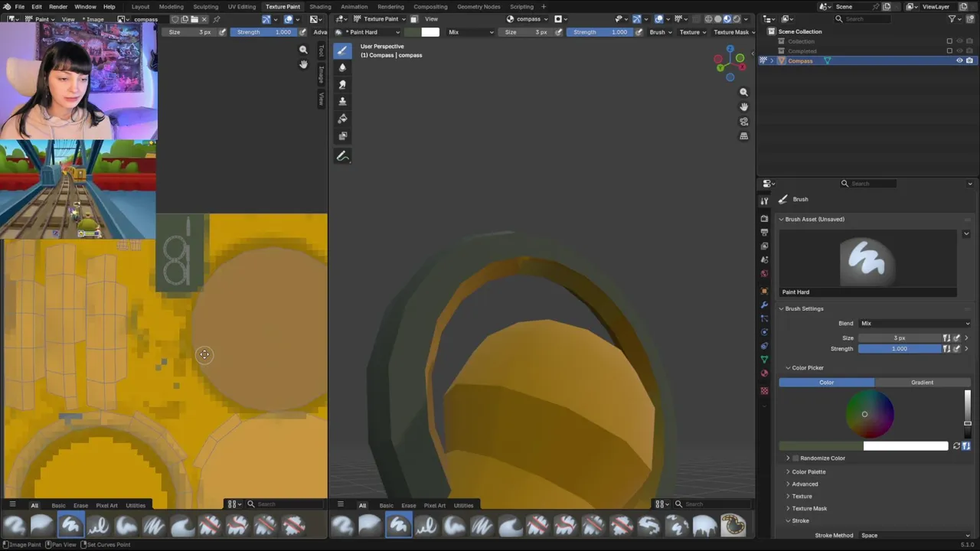980x551 pixels.
Task: Switch to the Shading workspace tab
Action: [320, 7]
